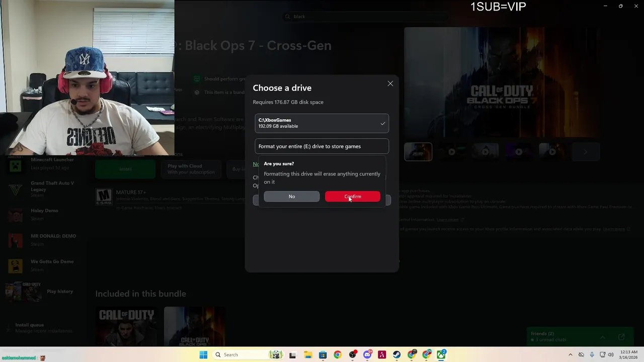Image resolution: width=644 pixels, height=362 pixels.
Task: Open the clock showing 12:13 AM
Action: coord(629,354)
